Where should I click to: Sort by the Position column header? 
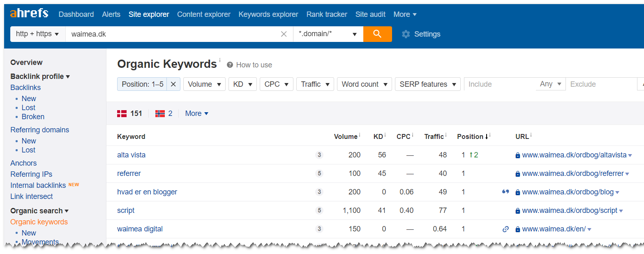point(470,136)
